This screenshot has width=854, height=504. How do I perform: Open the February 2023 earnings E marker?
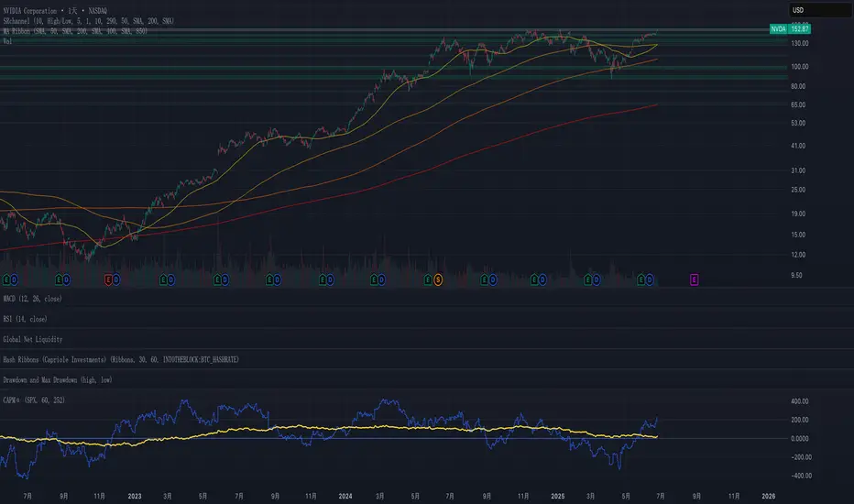tap(163, 280)
